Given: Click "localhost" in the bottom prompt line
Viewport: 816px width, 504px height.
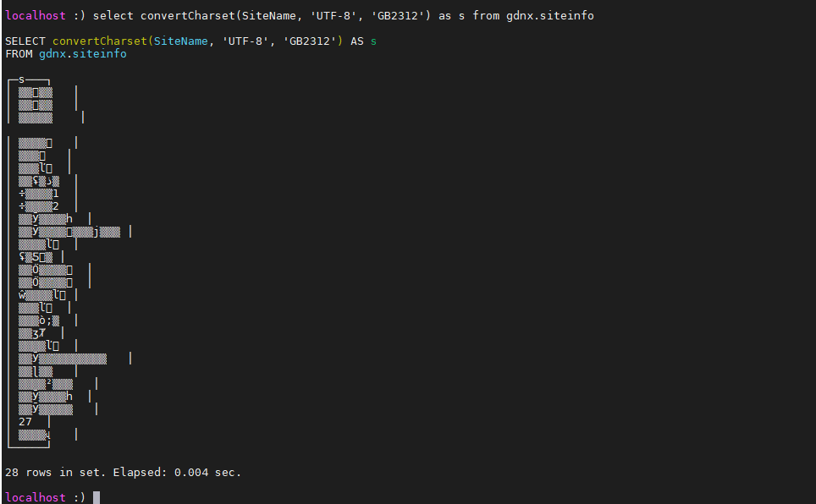Looking at the screenshot, I should pyautogui.click(x=35, y=497).
